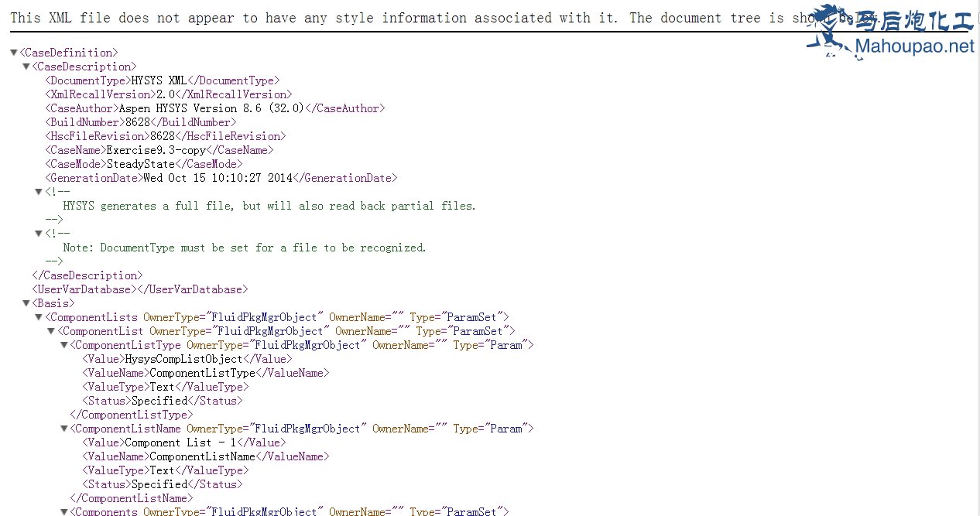The width and height of the screenshot is (980, 516).
Task: Click the closing </ComponentListName> tag
Action: [132, 498]
